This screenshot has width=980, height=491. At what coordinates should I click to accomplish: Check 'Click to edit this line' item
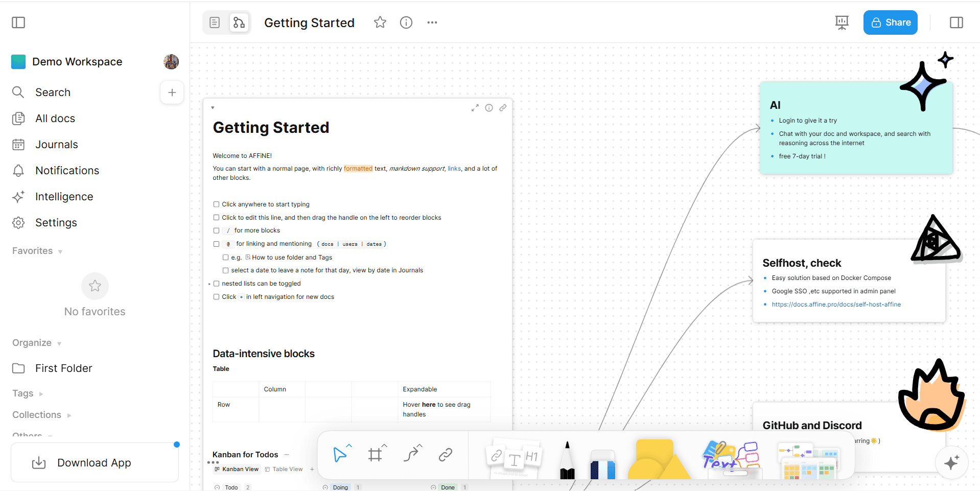pos(216,218)
